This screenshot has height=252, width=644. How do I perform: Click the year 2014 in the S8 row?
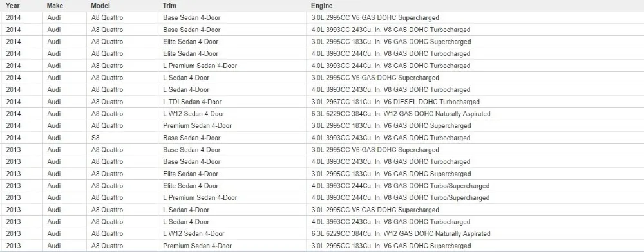click(13, 138)
